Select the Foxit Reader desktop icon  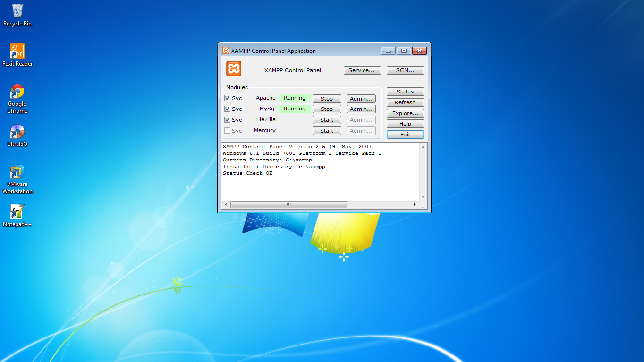pyautogui.click(x=17, y=55)
